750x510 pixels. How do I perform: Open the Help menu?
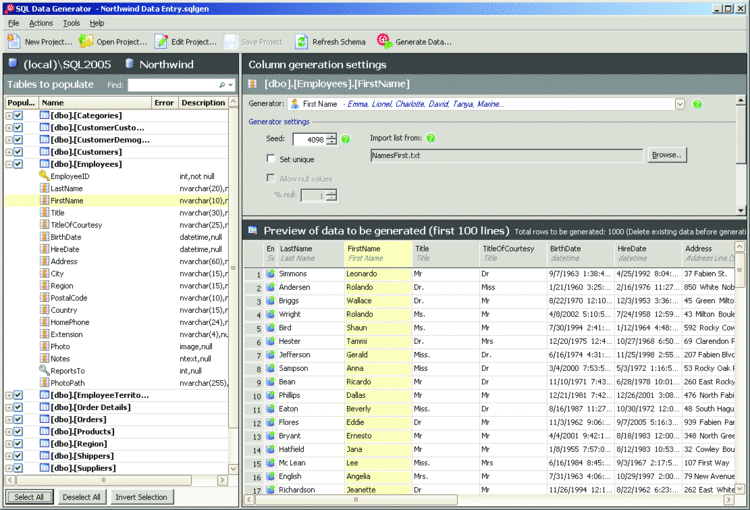[97, 23]
